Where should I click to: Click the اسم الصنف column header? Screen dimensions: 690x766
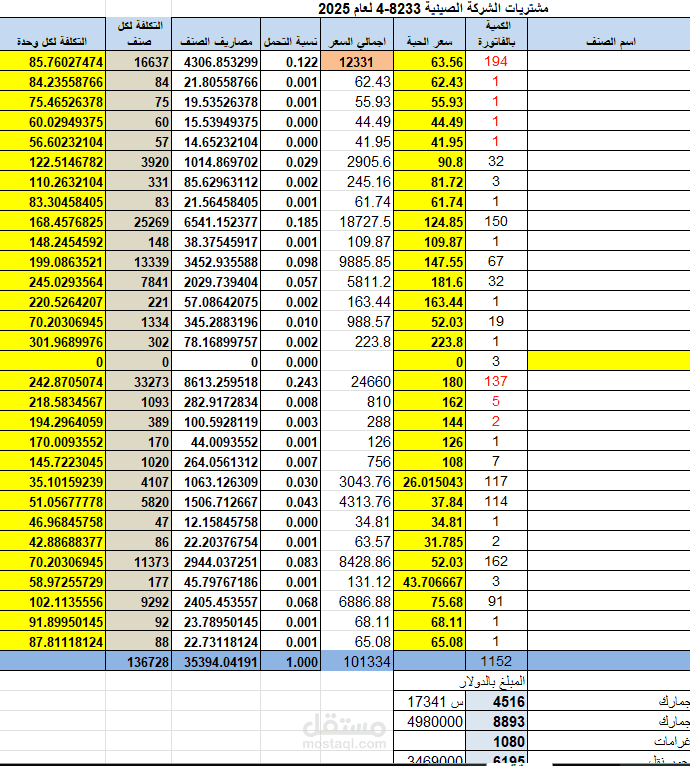point(609,34)
